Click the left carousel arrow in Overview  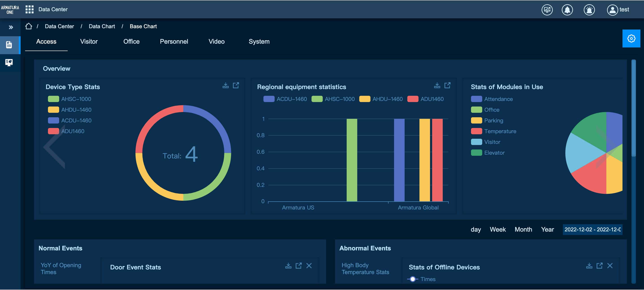54,147
